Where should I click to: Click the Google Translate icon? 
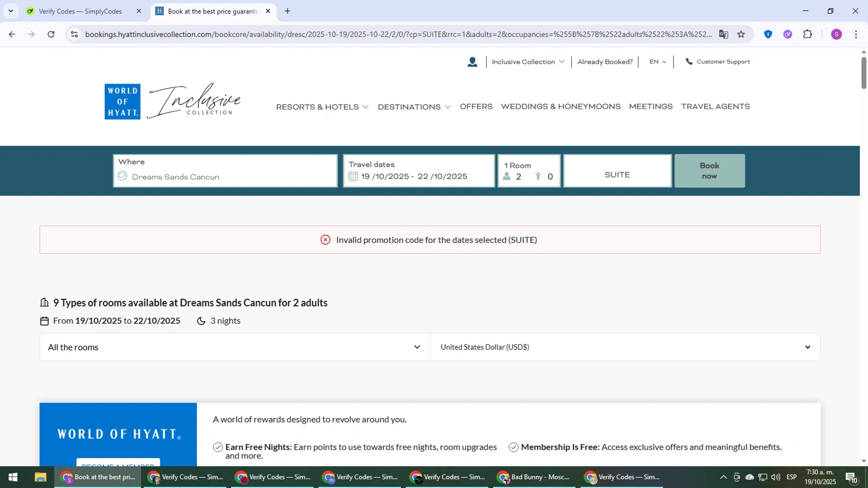click(x=723, y=34)
